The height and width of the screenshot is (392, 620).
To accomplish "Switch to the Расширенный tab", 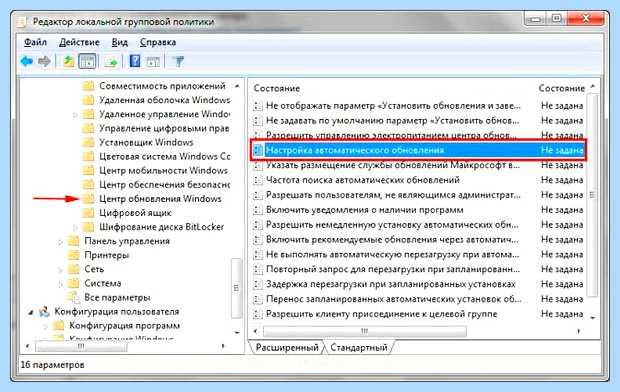I will [287, 347].
